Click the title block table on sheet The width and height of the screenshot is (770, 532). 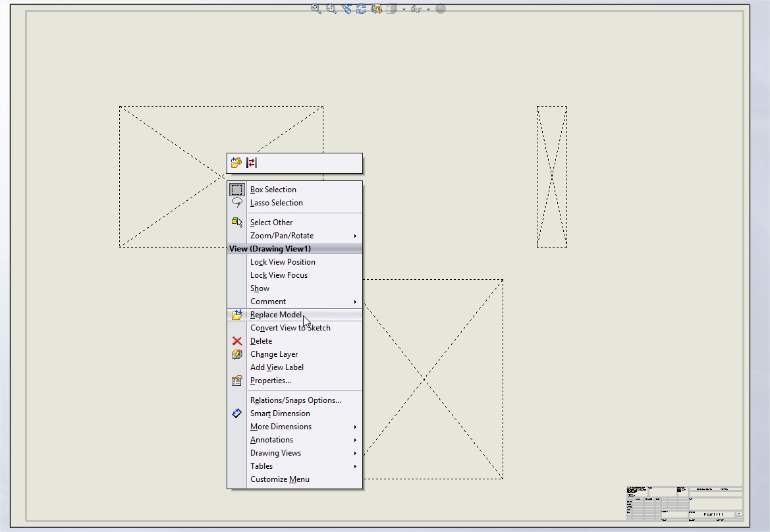click(x=684, y=504)
